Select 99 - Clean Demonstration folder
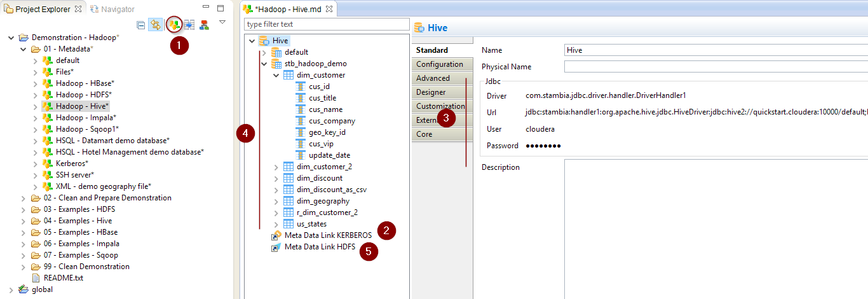 click(86, 267)
